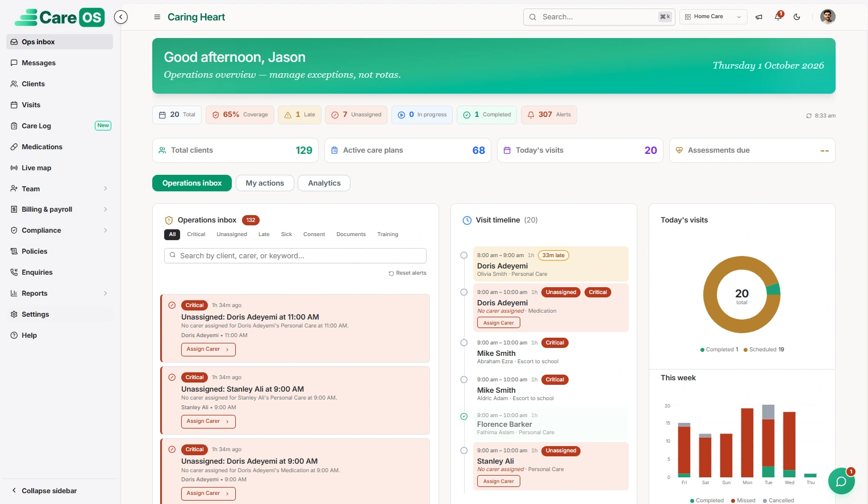
Task: Click the 65% Coverage stat chip
Action: coord(240,115)
